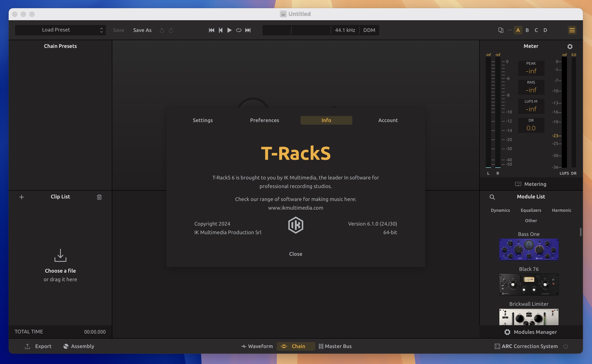The image size is (592, 364).
Task: Open the Load Preset dropdown
Action: point(60,30)
